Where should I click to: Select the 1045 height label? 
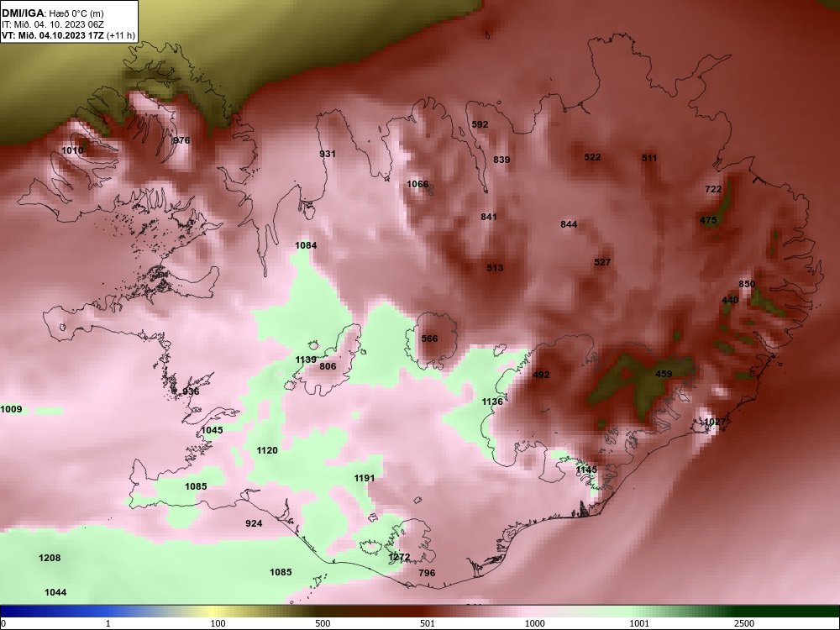pyautogui.click(x=212, y=431)
